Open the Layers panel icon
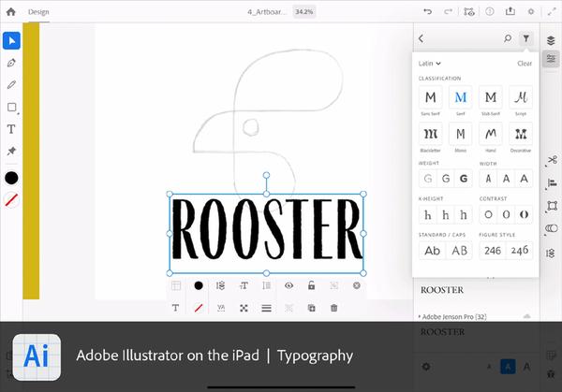 tap(551, 40)
